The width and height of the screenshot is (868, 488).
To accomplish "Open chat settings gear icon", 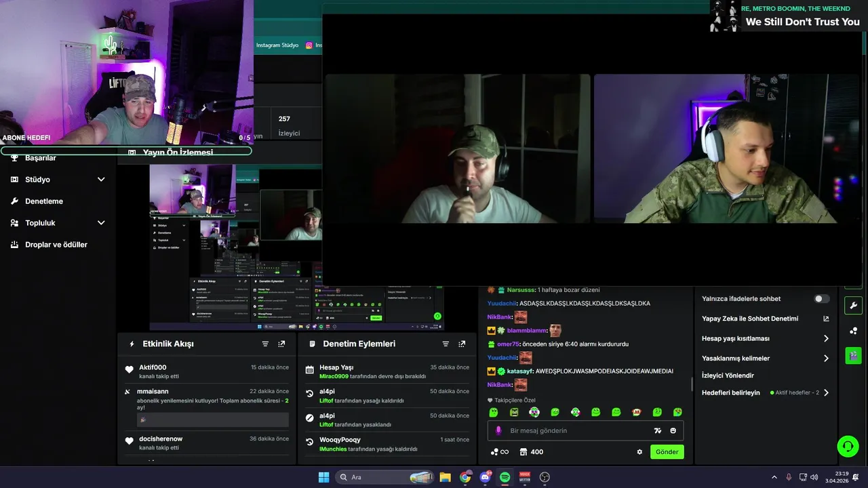I will (639, 452).
